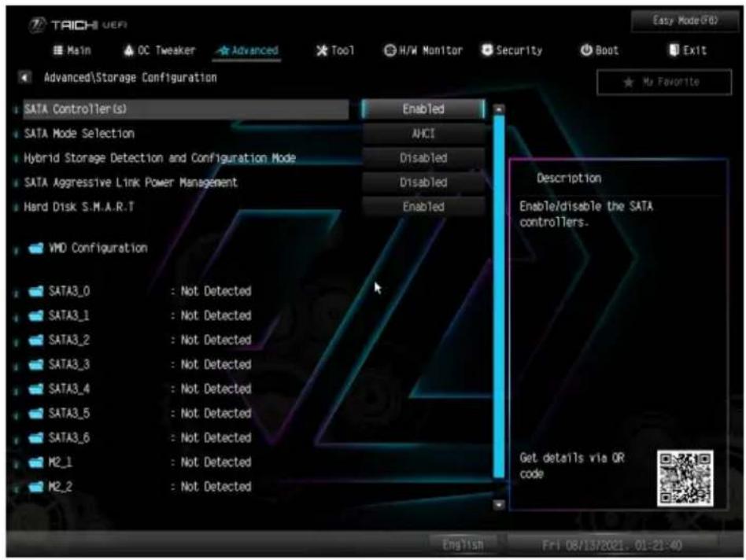Select Hybrid Storage Detection and Configuration Mode

point(160,158)
